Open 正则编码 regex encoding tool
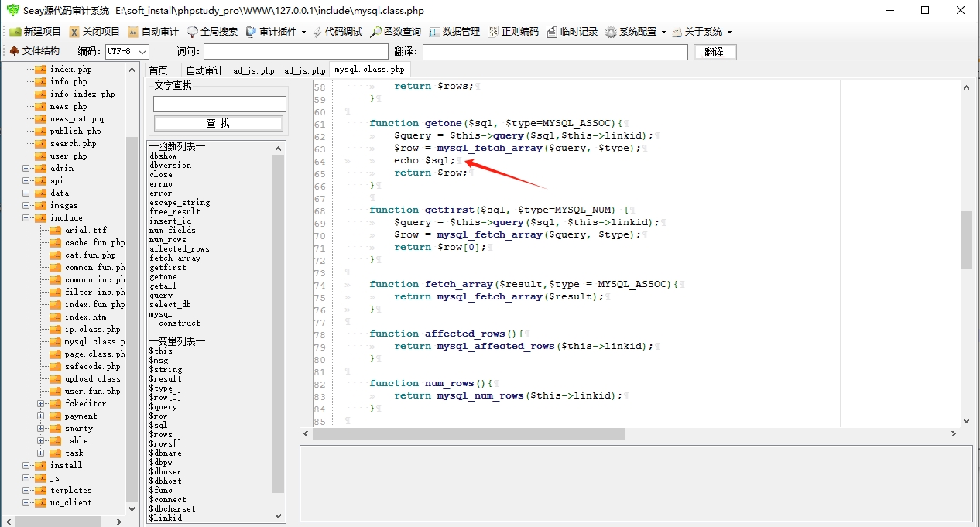980x527 pixels. point(512,32)
